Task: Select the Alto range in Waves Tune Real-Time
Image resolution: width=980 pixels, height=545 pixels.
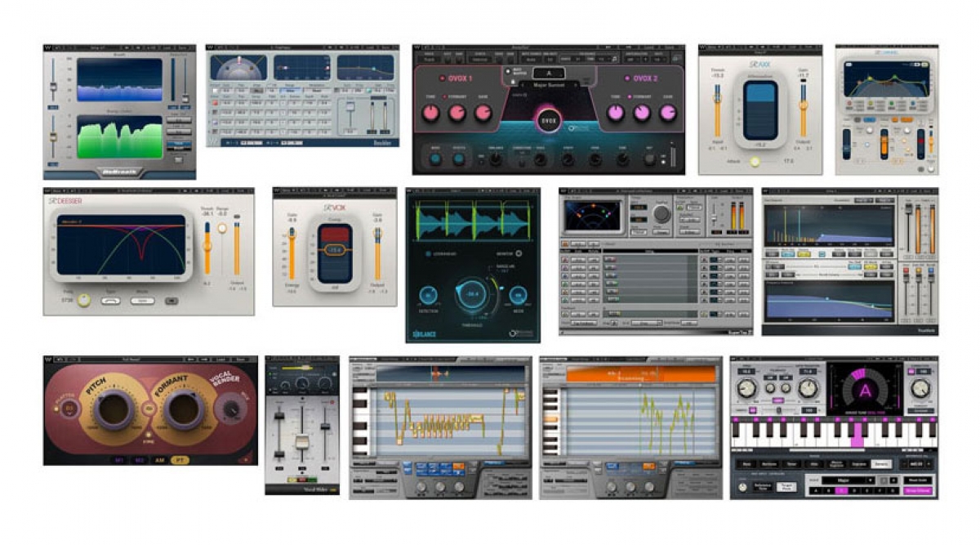Action: pos(813,463)
